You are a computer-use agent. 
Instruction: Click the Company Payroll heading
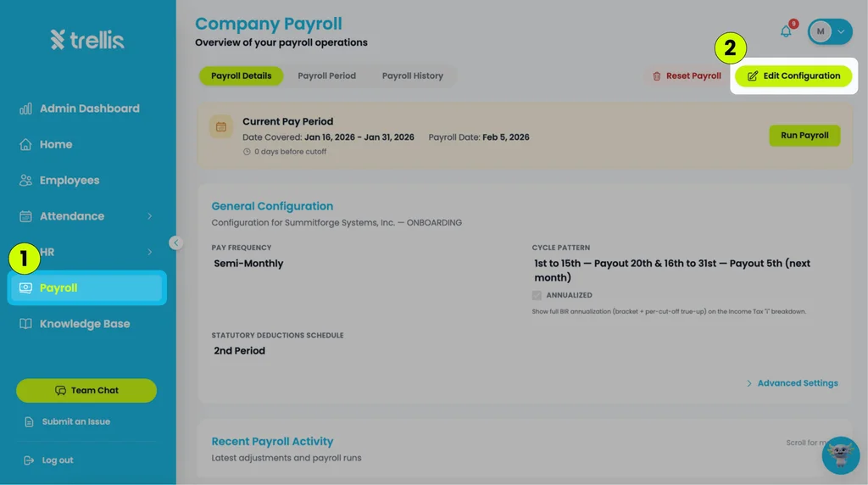coord(269,24)
